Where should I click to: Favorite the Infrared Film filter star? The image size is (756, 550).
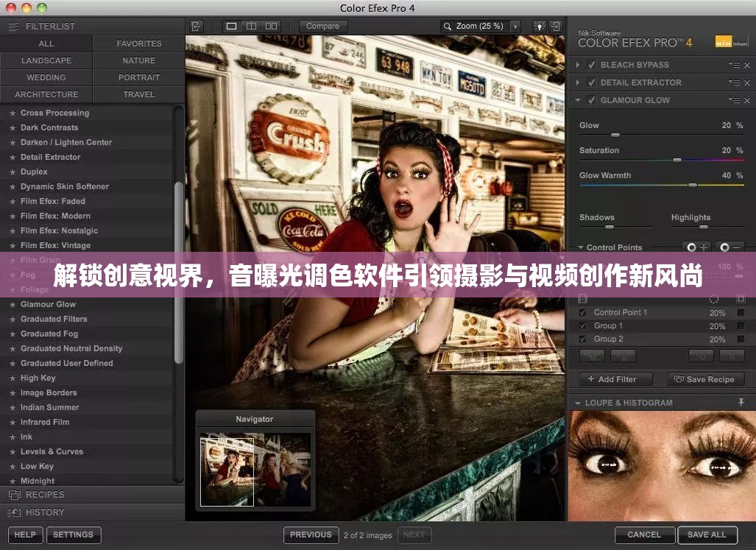click(x=13, y=423)
